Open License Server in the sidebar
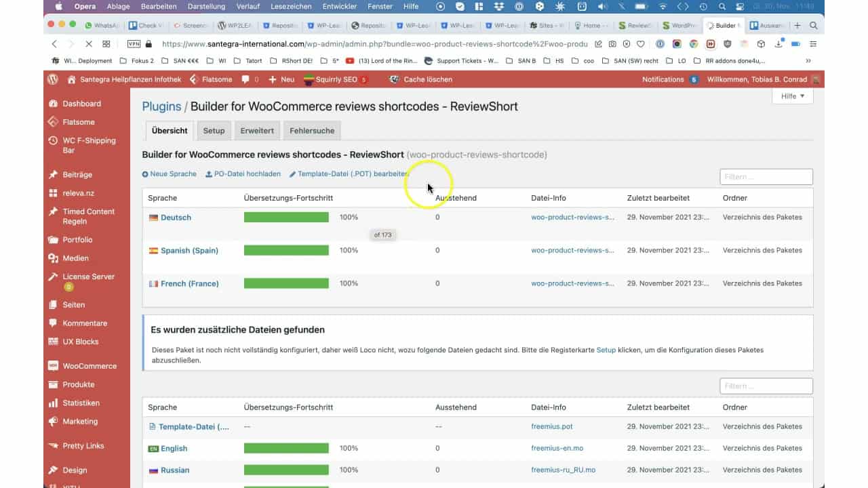Screen dimensions: 868x488 point(88,277)
